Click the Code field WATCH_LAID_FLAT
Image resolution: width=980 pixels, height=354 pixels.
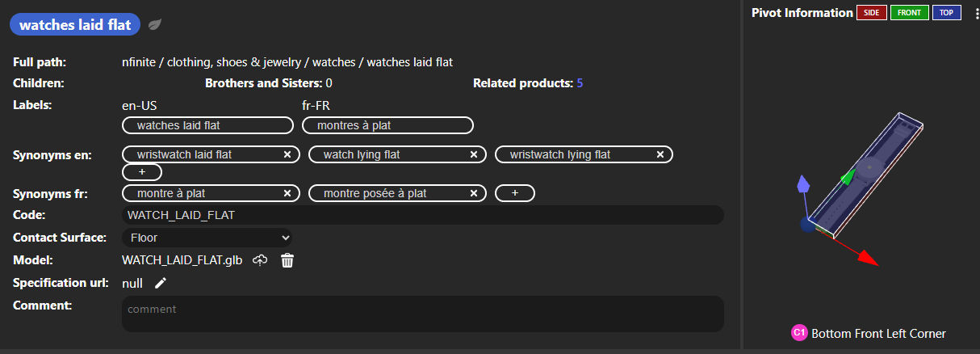coord(422,215)
